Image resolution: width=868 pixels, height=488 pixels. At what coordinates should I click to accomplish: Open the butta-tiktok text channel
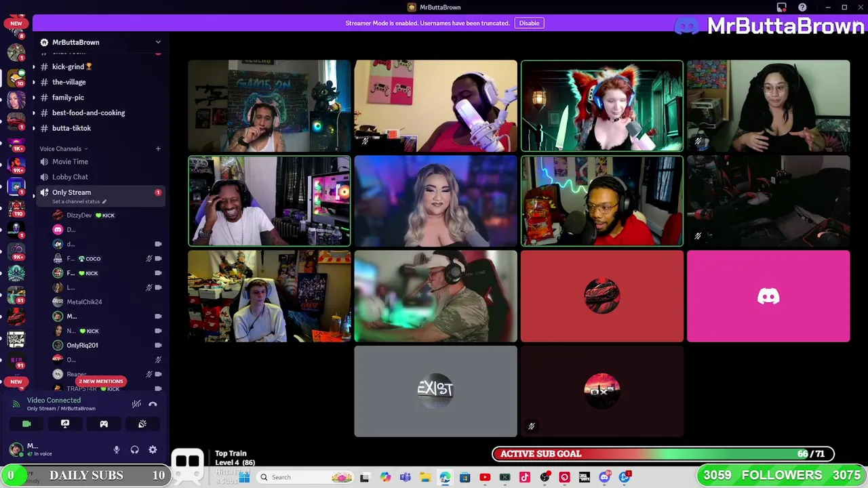pos(71,128)
